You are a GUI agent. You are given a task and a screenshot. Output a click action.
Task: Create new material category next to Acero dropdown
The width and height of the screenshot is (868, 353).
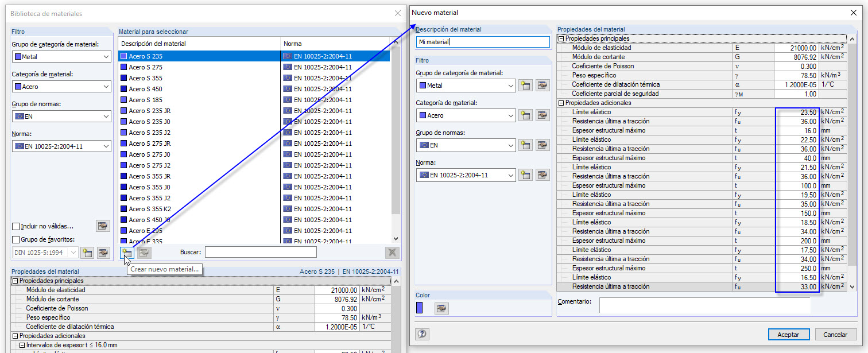525,115
